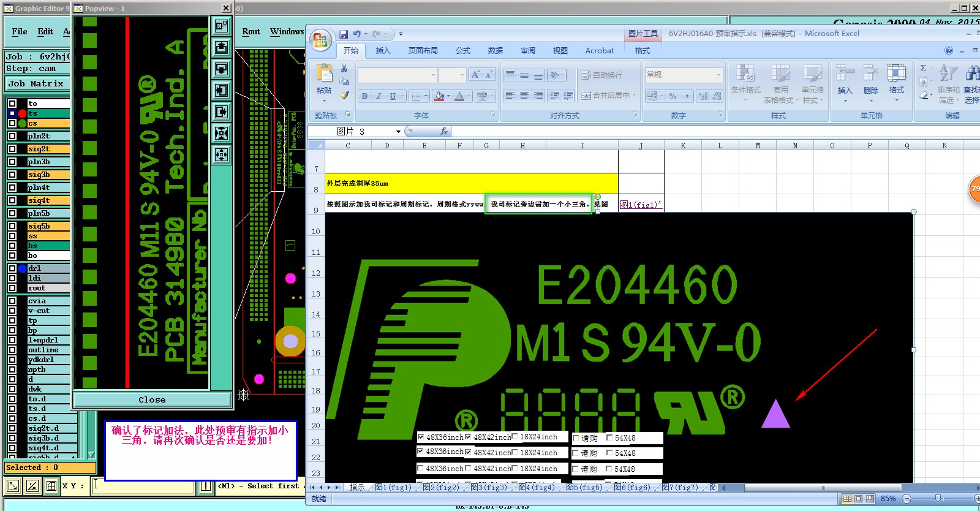
Task: Click the Undo icon in Excel
Action: click(356, 34)
